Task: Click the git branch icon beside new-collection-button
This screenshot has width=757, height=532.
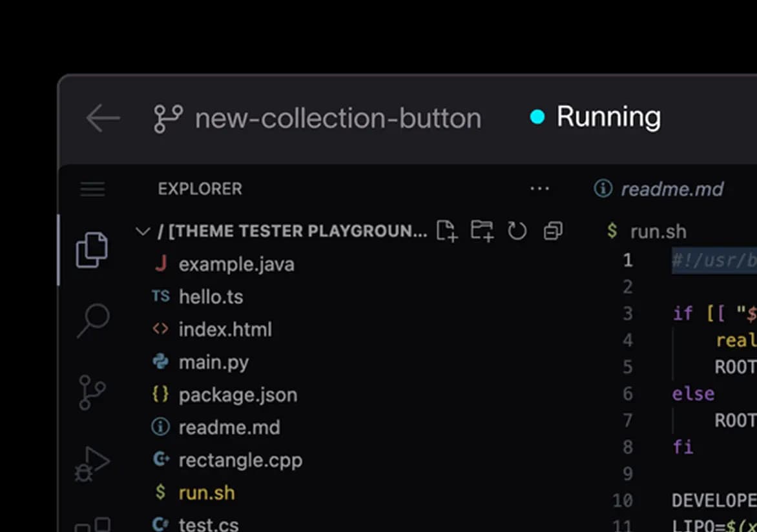Action: coord(168,119)
